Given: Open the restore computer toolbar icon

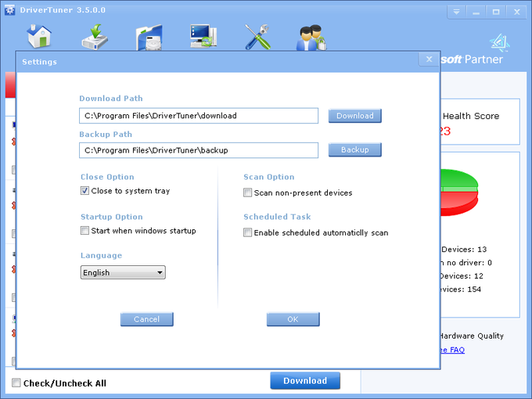Looking at the screenshot, I should tap(203, 36).
